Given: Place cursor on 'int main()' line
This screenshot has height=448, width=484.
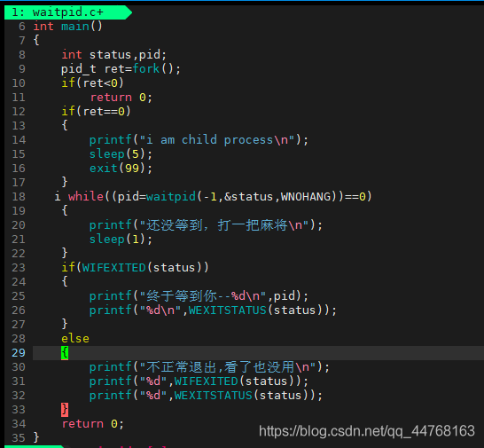Looking at the screenshot, I should point(67,27).
